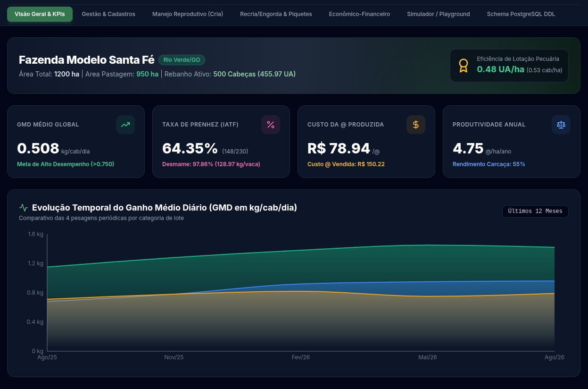Click the Rendimento Carcaça: 55% text

489,164
